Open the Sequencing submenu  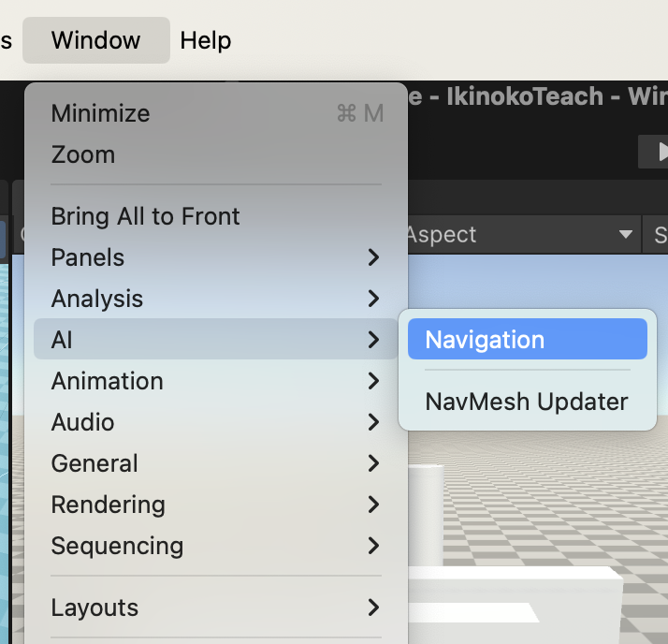tap(117, 546)
